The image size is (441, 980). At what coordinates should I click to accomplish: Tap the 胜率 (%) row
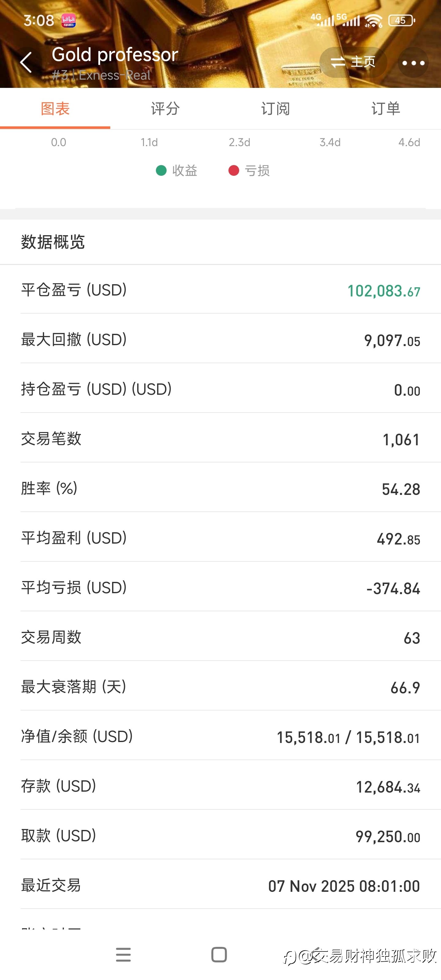tap(220, 488)
